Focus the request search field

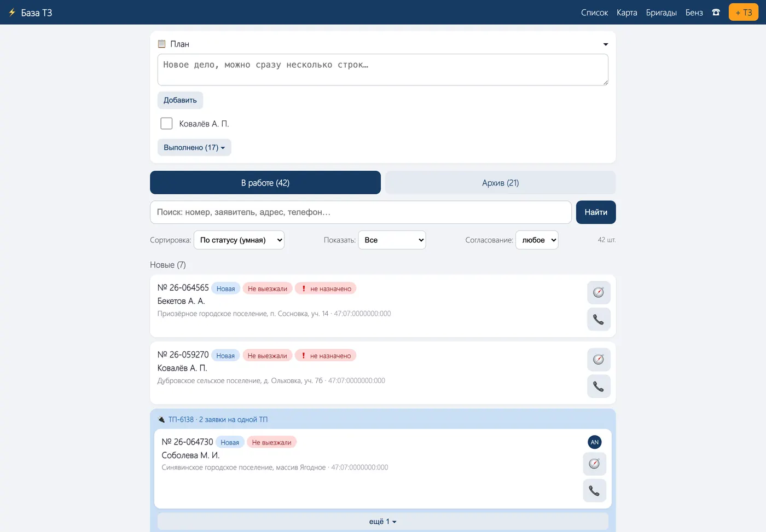pyautogui.click(x=361, y=212)
